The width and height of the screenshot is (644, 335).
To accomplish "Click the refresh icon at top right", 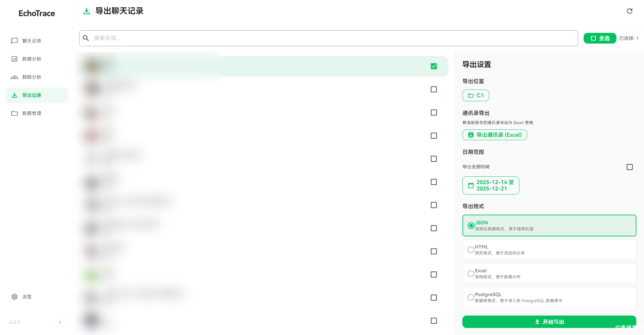I will click(630, 11).
